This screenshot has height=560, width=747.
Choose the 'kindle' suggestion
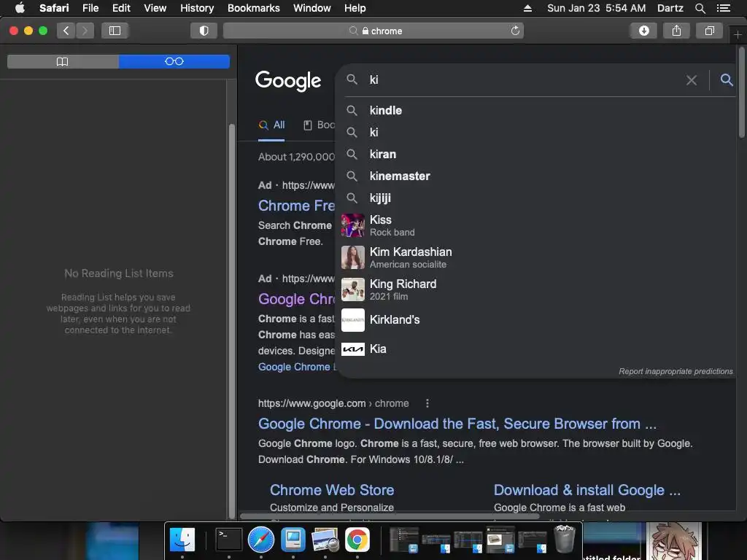(536, 111)
